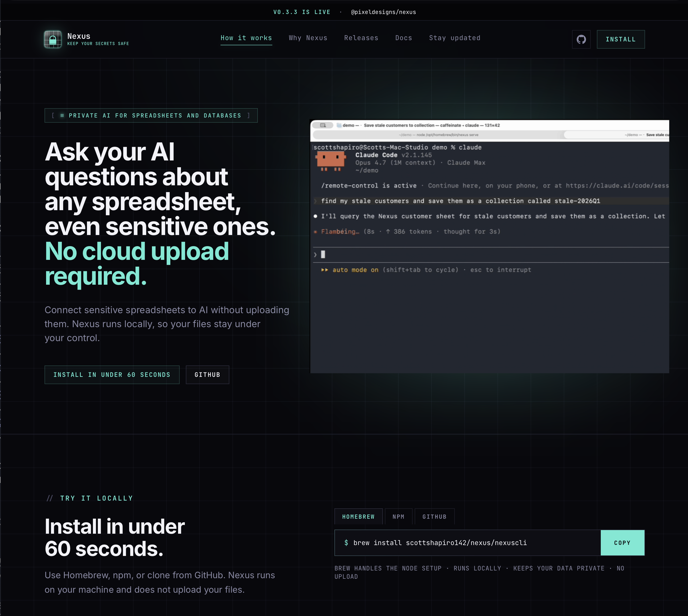Open the @pixeldesigns/nexus link
Screen dimensions: 688x616
click(x=383, y=12)
